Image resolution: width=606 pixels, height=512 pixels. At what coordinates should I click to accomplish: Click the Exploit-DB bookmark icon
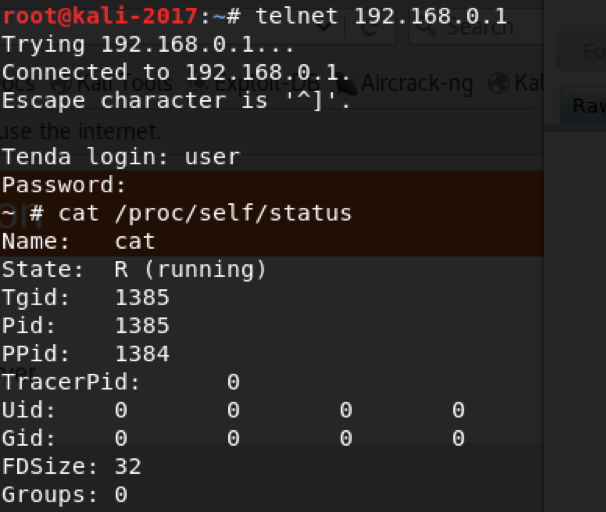(x=200, y=84)
